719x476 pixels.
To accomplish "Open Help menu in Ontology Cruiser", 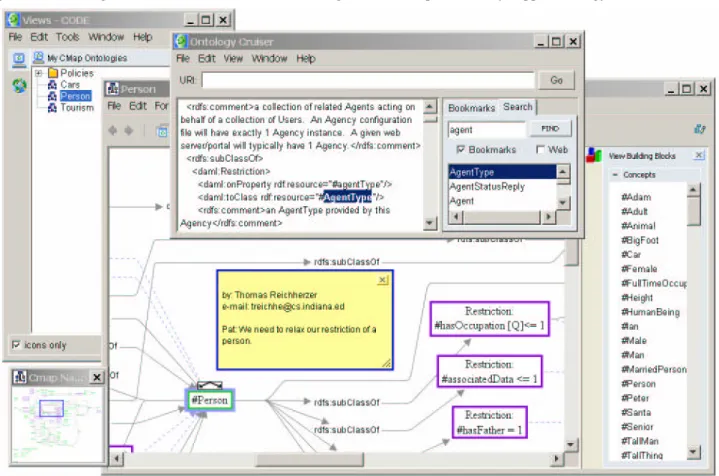I will 305,58.
